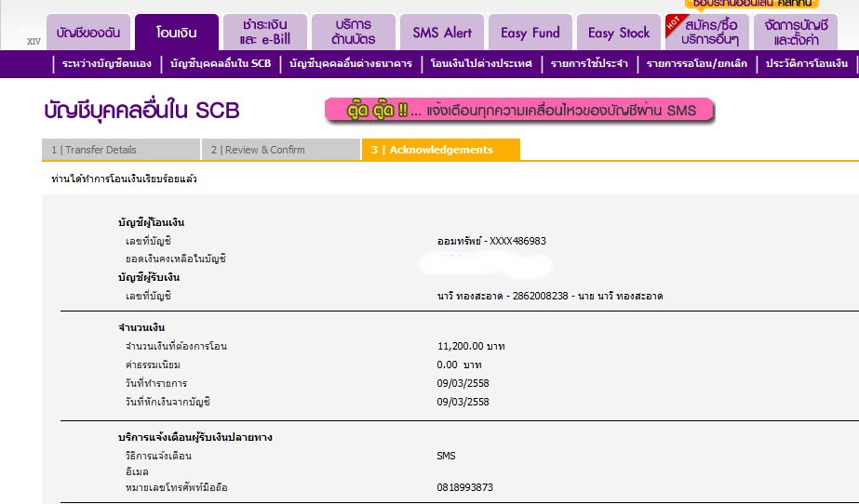Switch to Easy Fund tab
The image size is (859, 504).
[530, 33]
